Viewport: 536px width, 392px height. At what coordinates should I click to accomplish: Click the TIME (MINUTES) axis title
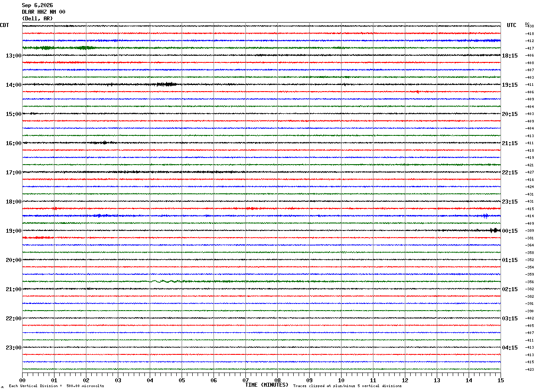[x=267, y=385]
